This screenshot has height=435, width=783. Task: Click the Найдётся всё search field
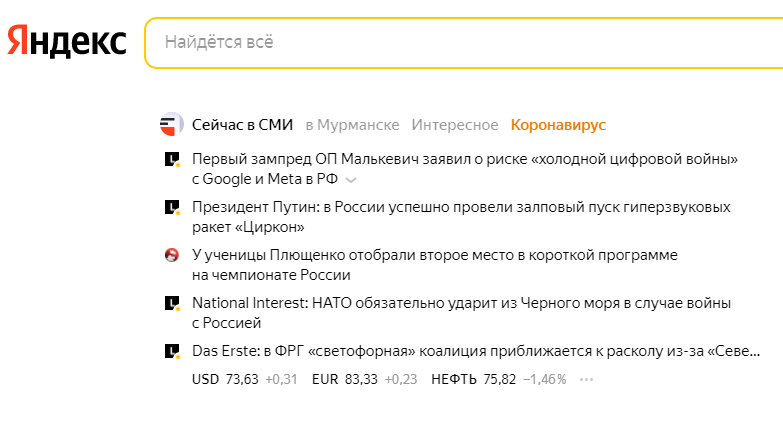coord(460,42)
